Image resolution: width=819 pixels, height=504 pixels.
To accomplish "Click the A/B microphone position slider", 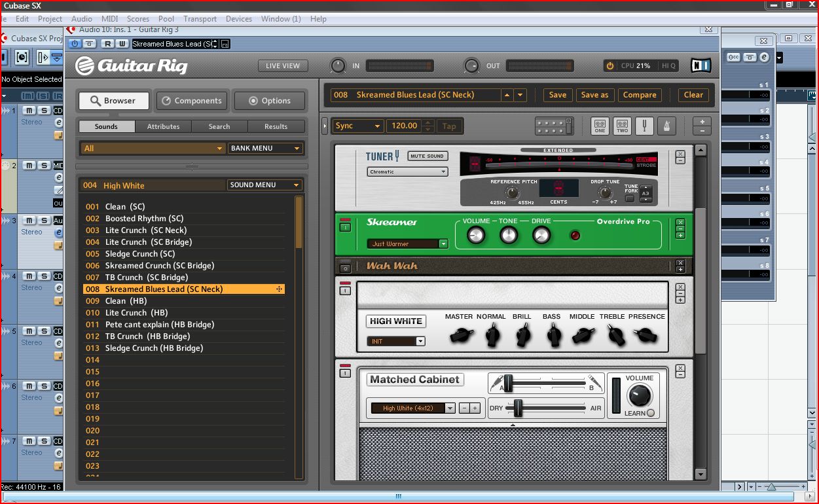I will click(x=507, y=384).
